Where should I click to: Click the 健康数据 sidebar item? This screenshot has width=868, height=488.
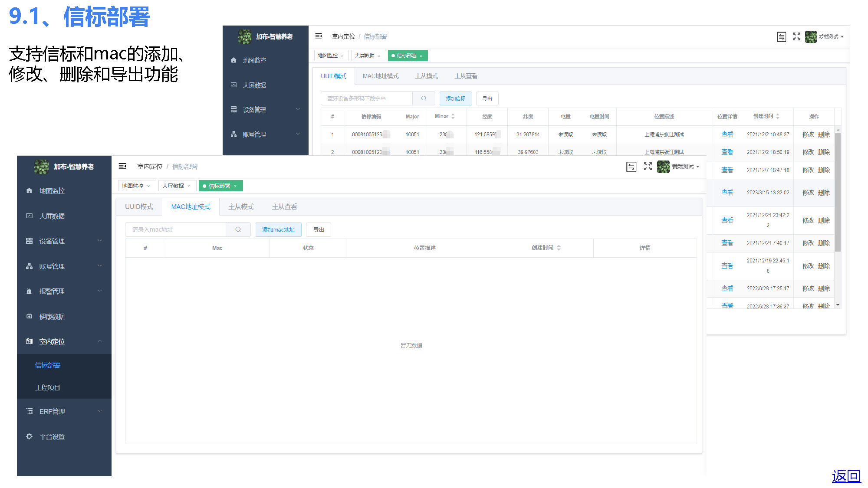(x=52, y=317)
